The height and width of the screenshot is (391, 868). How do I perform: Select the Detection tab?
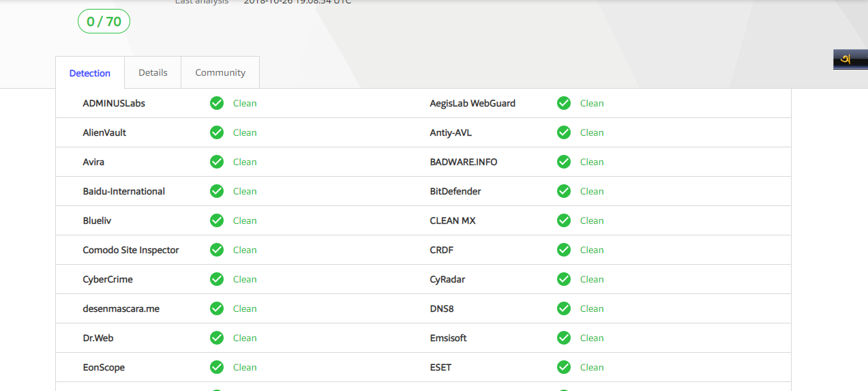point(90,73)
